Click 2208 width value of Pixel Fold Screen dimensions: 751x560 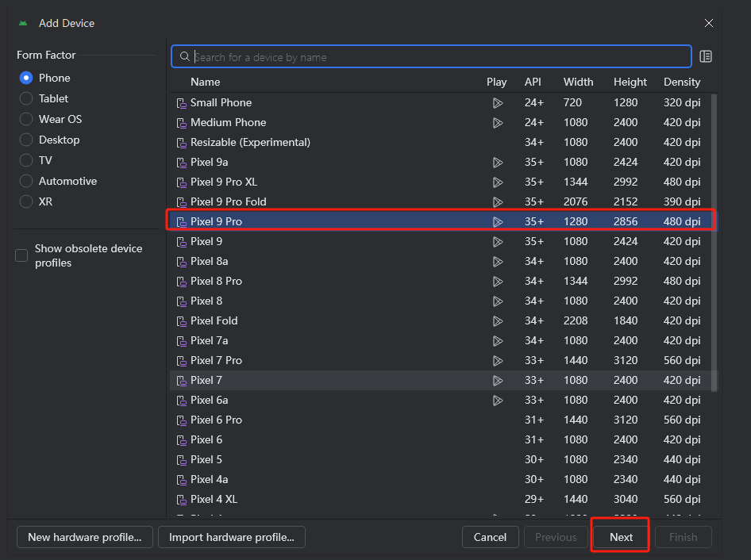pyautogui.click(x=576, y=320)
